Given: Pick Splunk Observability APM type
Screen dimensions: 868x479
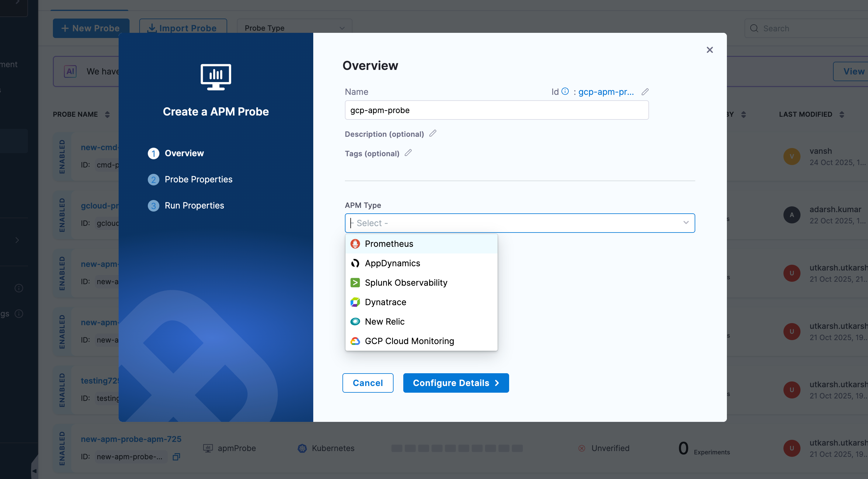Looking at the screenshot, I should [x=406, y=283].
